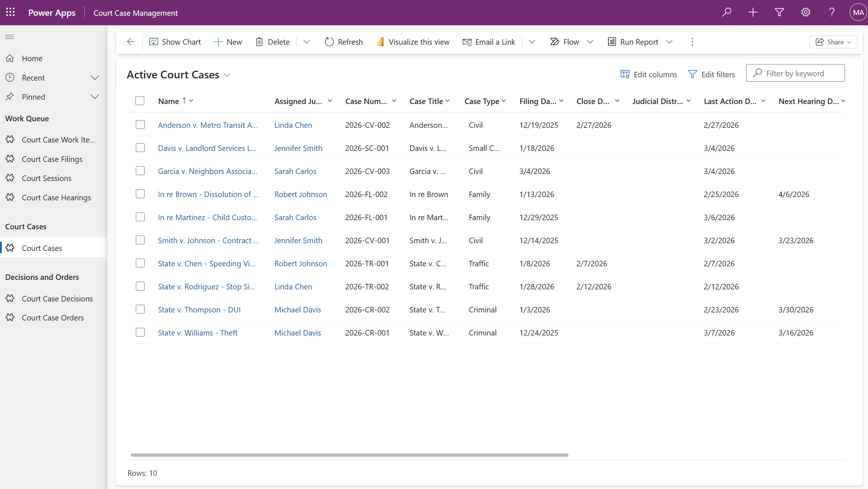Refresh the court cases list
This screenshot has width=868, height=489.
click(x=344, y=42)
